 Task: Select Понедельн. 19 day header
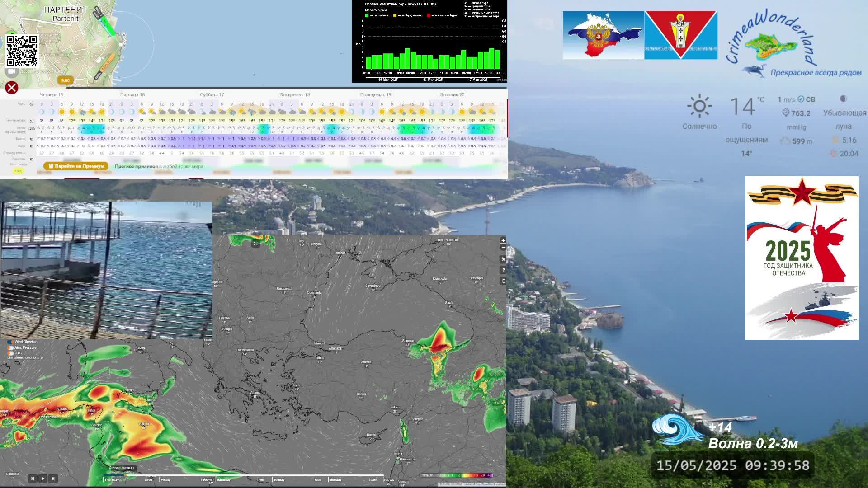tap(376, 94)
